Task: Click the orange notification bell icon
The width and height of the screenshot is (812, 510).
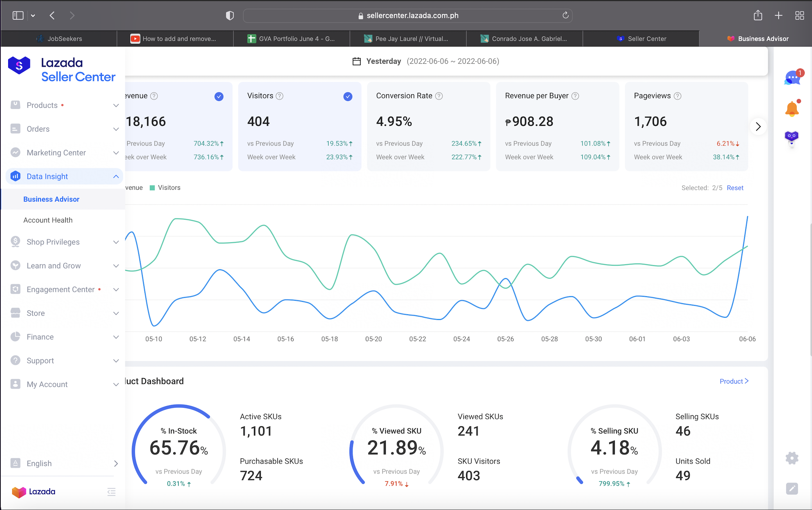Action: coord(792,109)
